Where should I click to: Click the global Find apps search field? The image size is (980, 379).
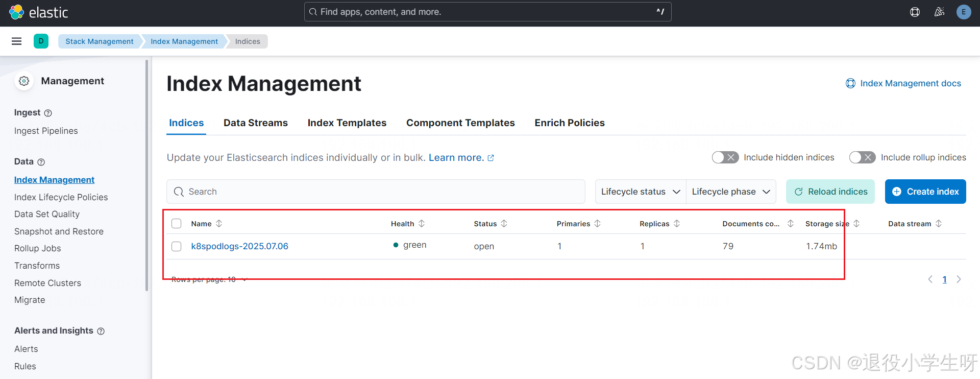pos(487,12)
